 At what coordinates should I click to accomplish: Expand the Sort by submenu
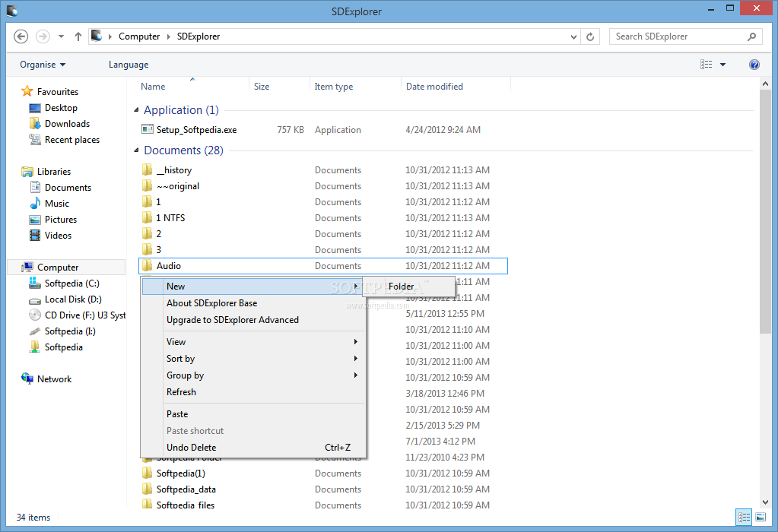[253, 359]
